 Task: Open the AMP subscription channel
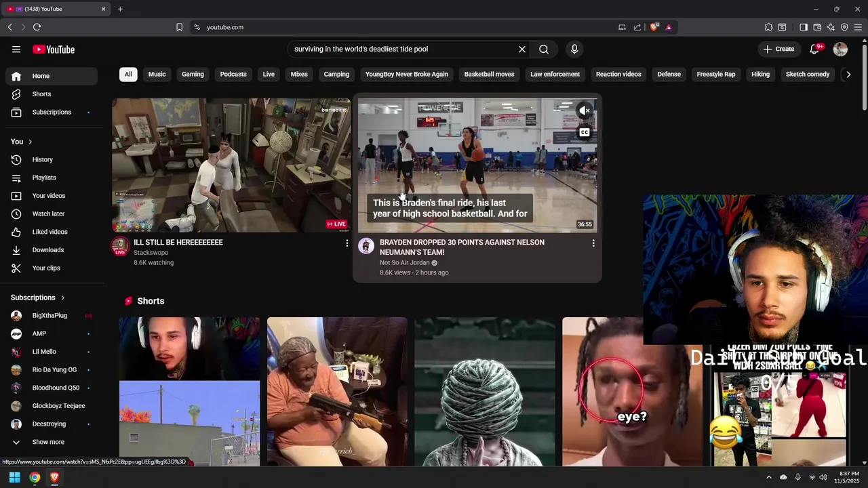(52, 333)
